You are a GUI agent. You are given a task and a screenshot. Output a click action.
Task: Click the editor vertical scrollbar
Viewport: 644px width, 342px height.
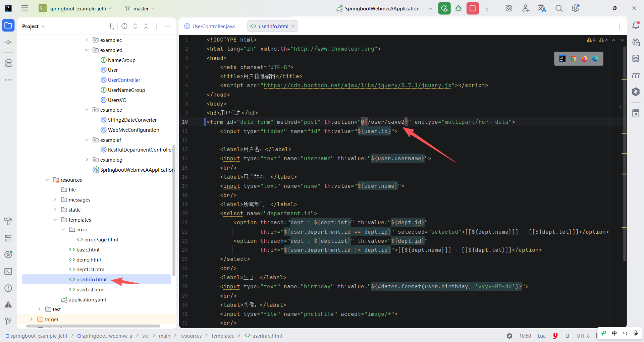625,154
